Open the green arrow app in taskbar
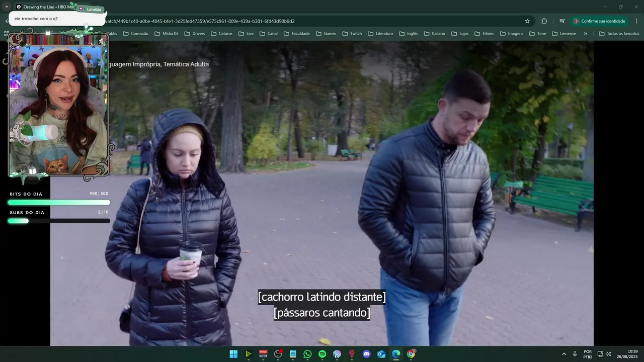The width and height of the screenshot is (644, 362). click(248, 354)
